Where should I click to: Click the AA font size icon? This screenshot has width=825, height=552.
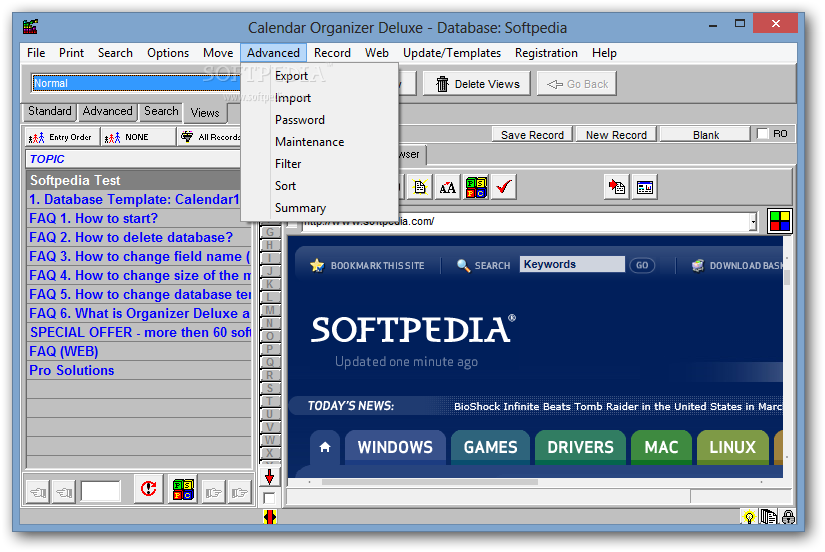(x=448, y=187)
